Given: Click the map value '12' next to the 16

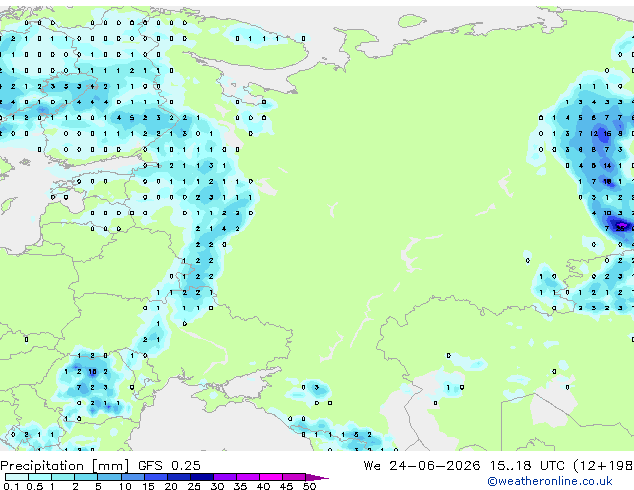Looking at the screenshot, I should pyautogui.click(x=594, y=133).
